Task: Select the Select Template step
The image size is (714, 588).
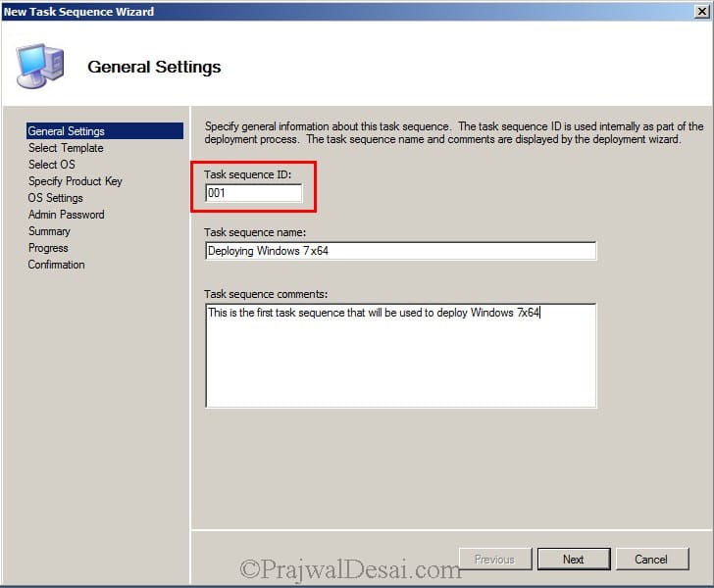Action: (66, 148)
